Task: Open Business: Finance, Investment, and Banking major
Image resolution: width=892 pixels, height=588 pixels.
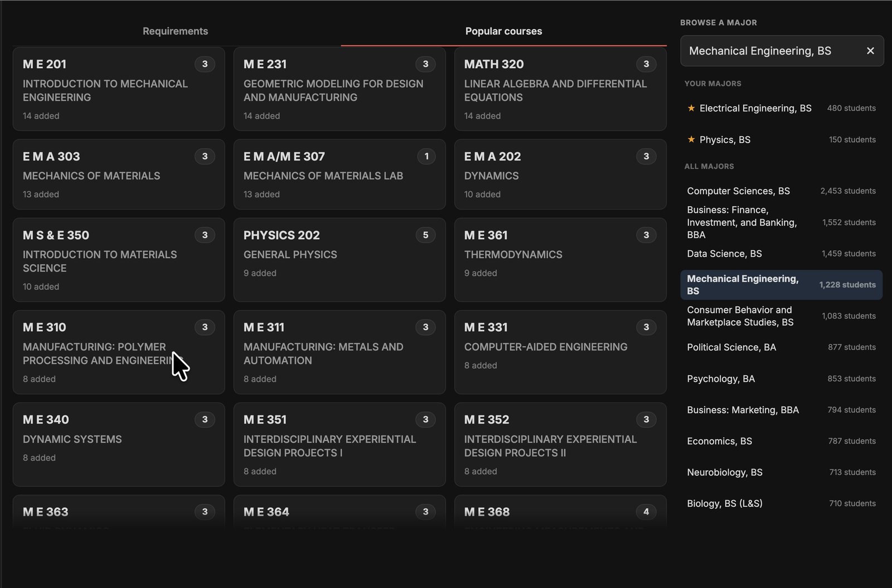Action: click(x=782, y=222)
